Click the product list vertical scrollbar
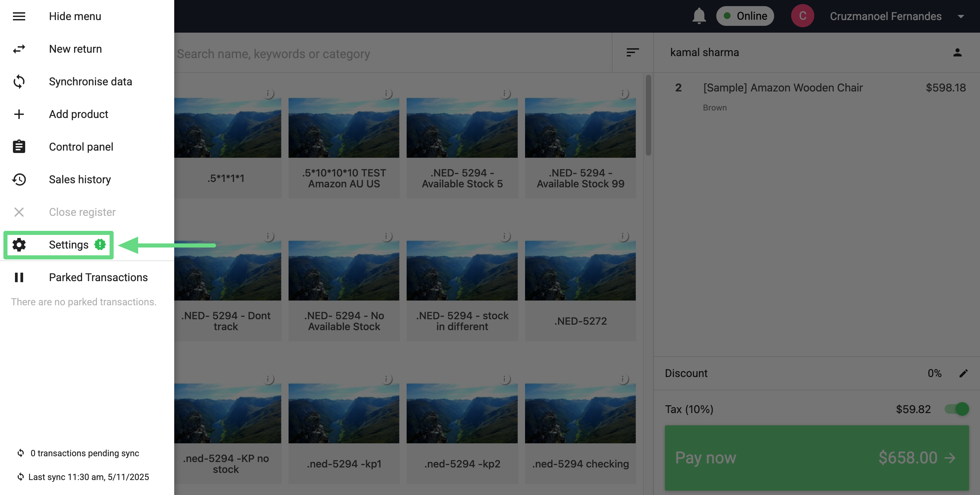This screenshot has width=980, height=495. click(648, 116)
